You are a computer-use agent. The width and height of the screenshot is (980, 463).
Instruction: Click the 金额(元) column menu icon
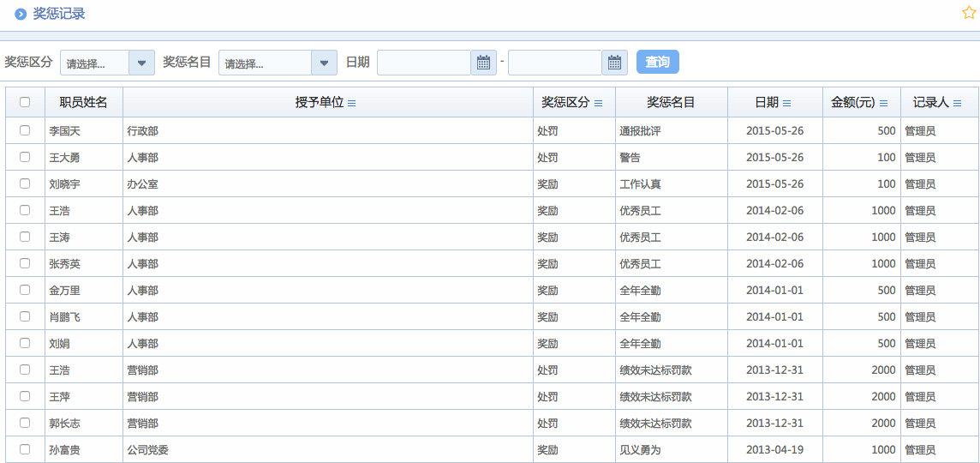pos(883,103)
